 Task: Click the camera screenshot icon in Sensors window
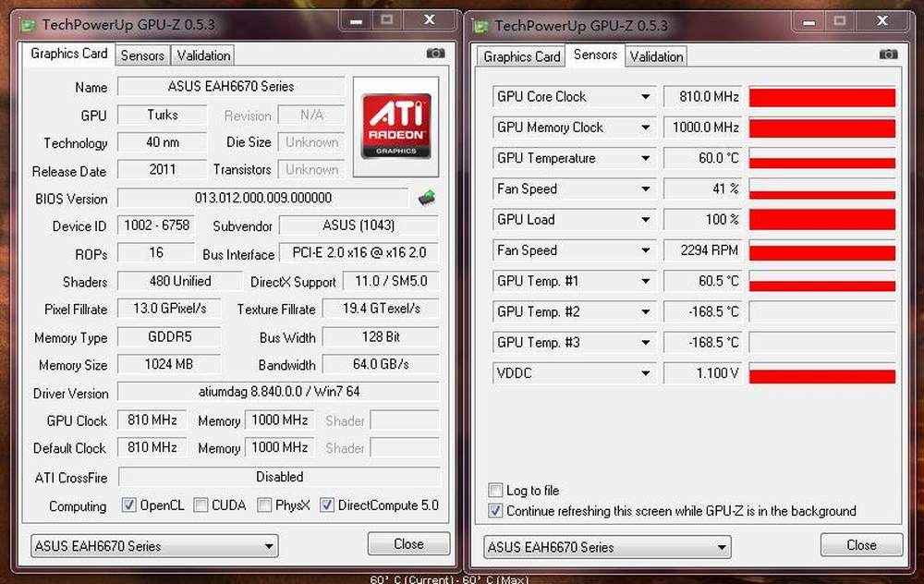coord(888,55)
